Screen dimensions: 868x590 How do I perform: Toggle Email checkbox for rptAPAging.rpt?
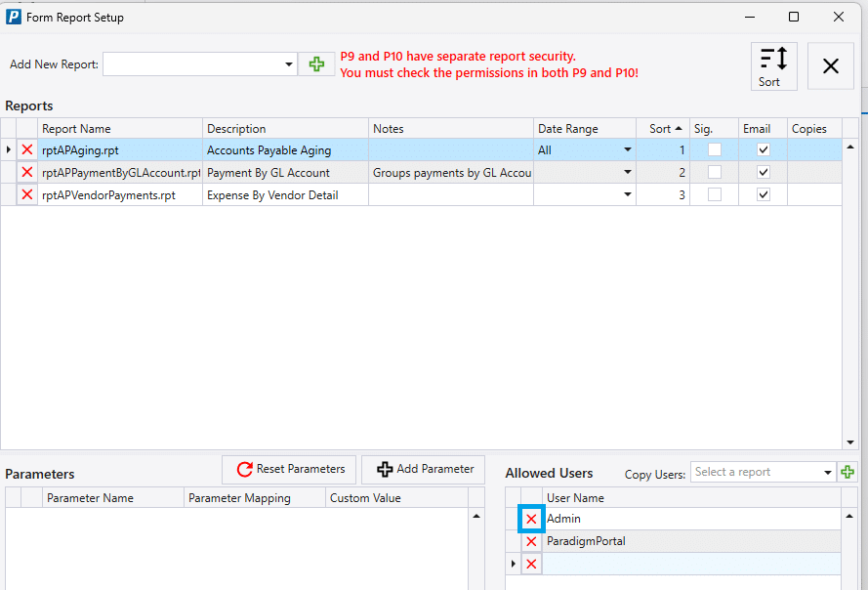(764, 150)
